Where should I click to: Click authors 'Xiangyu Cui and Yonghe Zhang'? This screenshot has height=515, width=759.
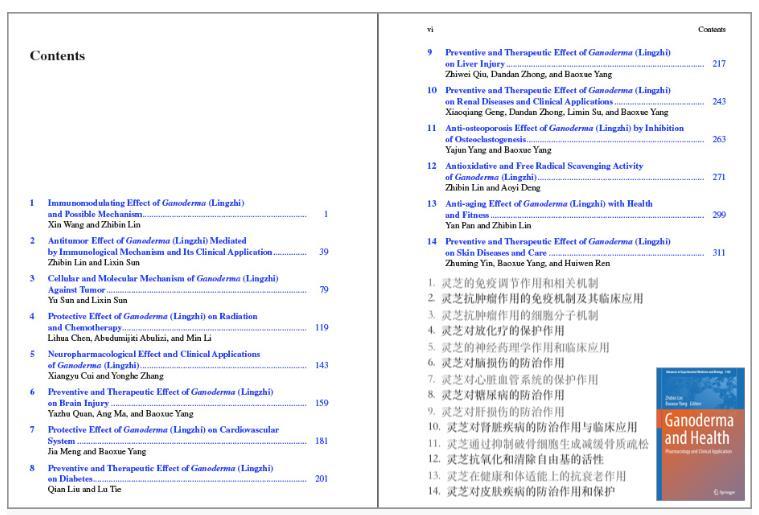click(106, 376)
